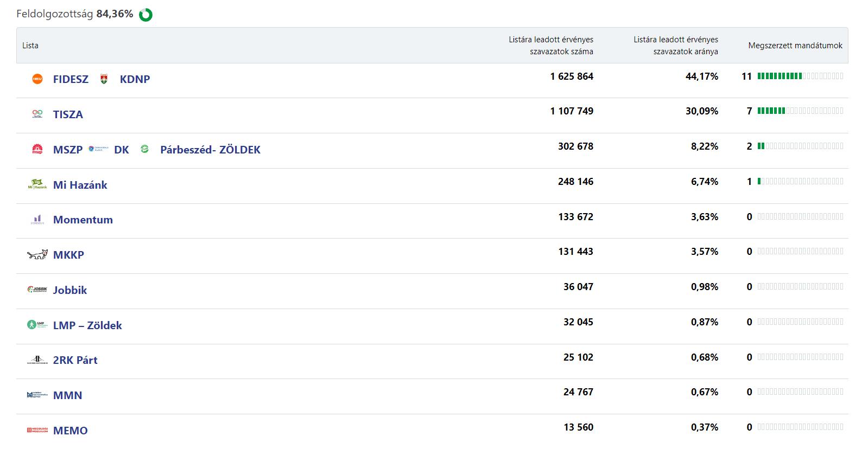Click the vote share '0,37%'

click(x=705, y=427)
